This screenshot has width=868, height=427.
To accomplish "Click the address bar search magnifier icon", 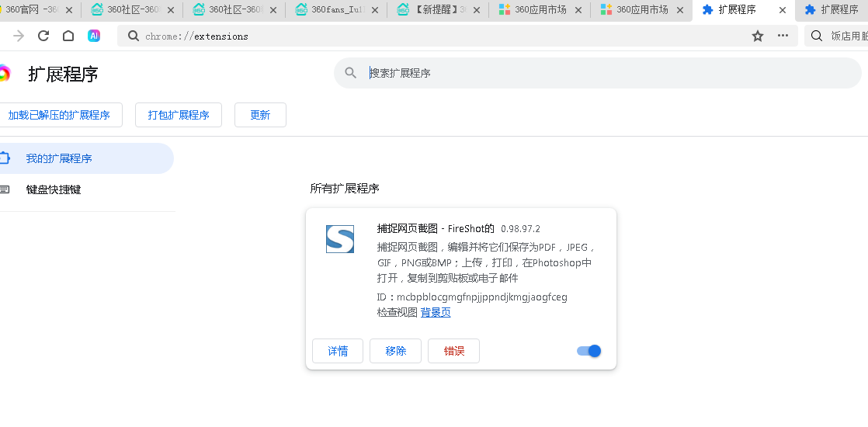I will coord(133,36).
